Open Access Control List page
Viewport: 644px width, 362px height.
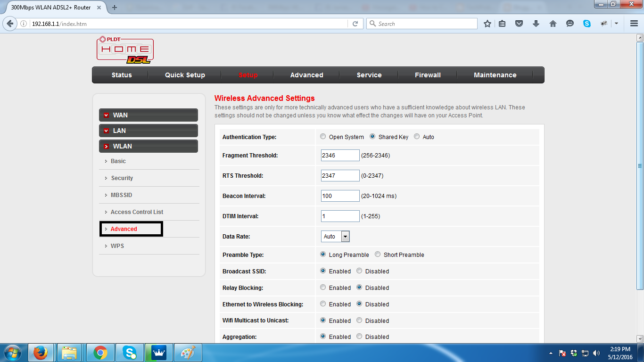(x=137, y=212)
